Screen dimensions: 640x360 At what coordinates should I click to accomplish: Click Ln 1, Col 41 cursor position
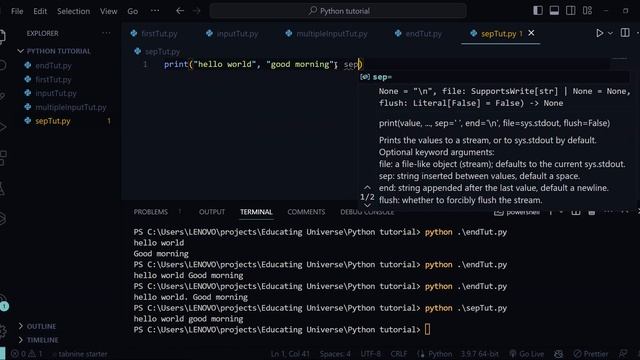(290, 354)
